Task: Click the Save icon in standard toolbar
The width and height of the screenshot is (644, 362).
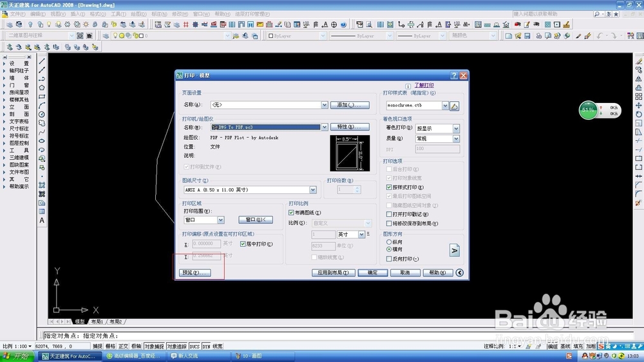Action: point(527,35)
